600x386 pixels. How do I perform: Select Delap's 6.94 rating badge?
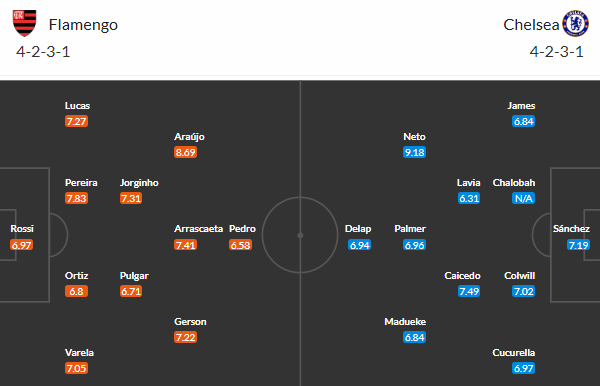tap(360, 245)
